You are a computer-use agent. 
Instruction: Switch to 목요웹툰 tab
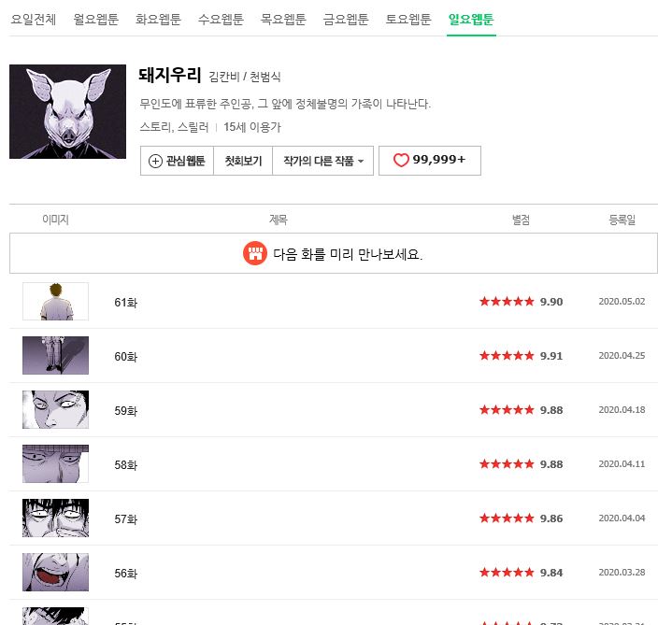283,20
